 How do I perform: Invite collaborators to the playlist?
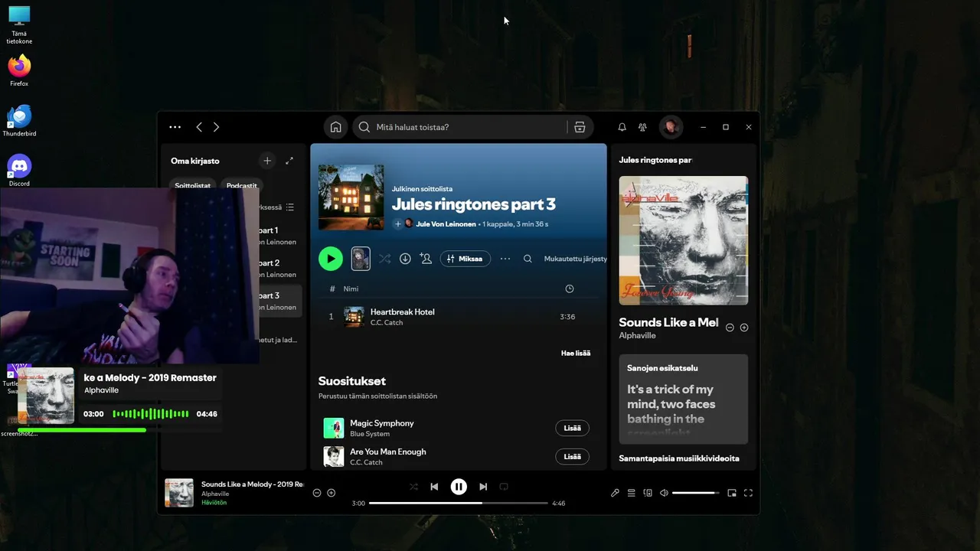pyautogui.click(x=426, y=259)
